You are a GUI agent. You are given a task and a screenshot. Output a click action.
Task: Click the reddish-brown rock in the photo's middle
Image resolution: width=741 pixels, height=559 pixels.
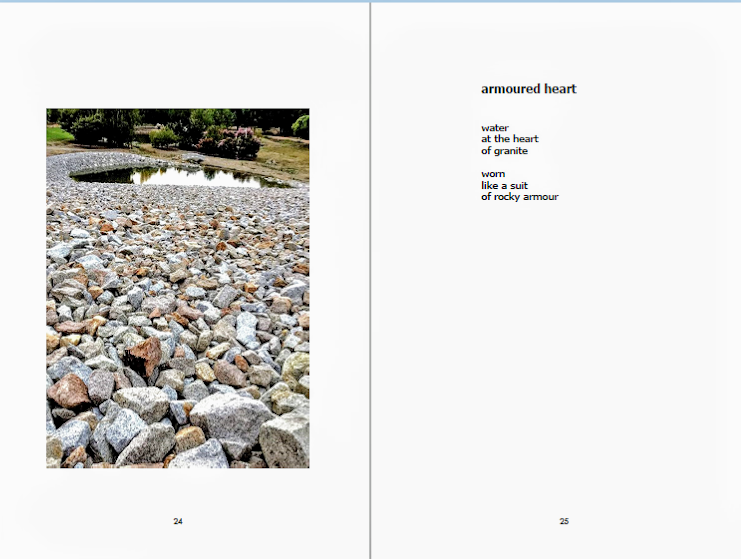point(147,355)
